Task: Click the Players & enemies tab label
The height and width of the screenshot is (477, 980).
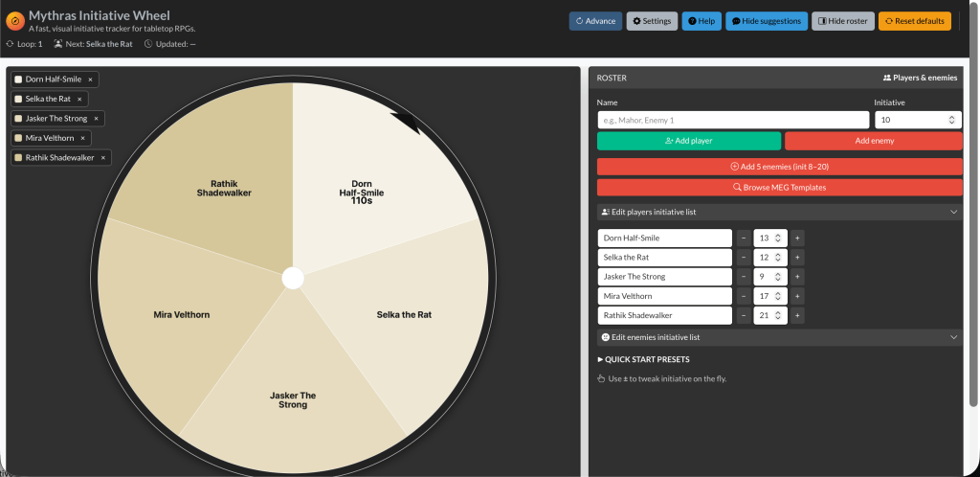Action: (x=919, y=77)
